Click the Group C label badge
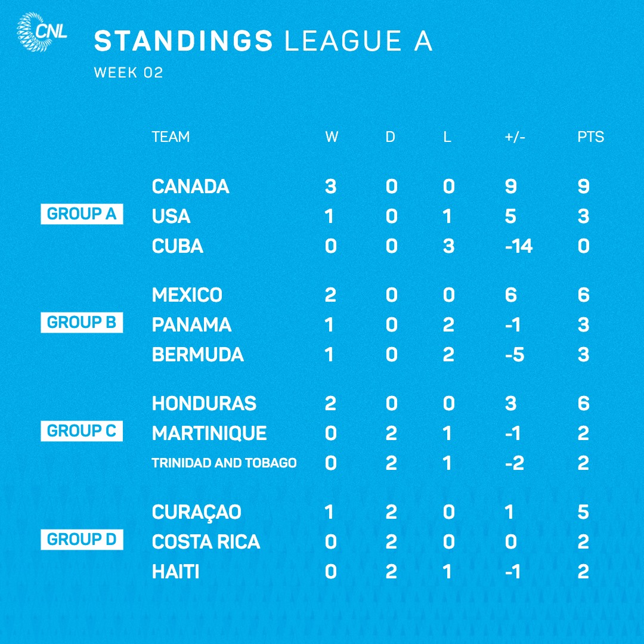644x644 pixels. (82, 431)
